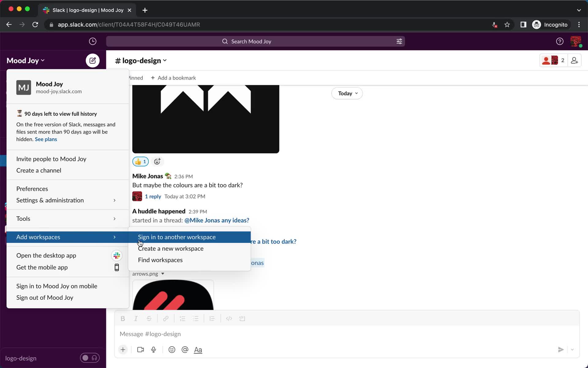Apply bold formatting

point(123,319)
